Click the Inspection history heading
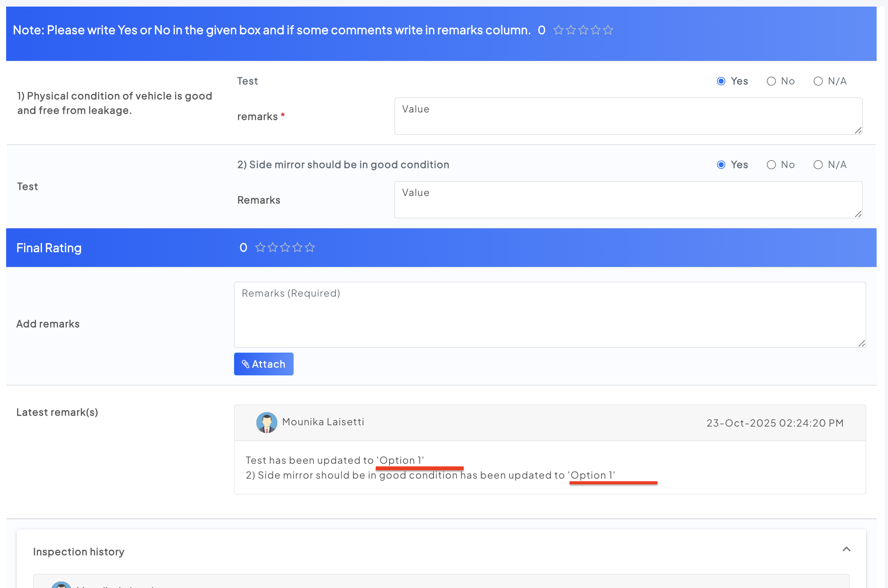888x588 pixels. pos(79,552)
